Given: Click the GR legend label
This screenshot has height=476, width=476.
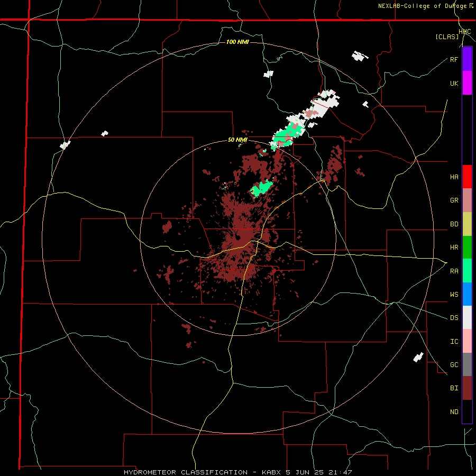Looking at the screenshot, I should [454, 200].
